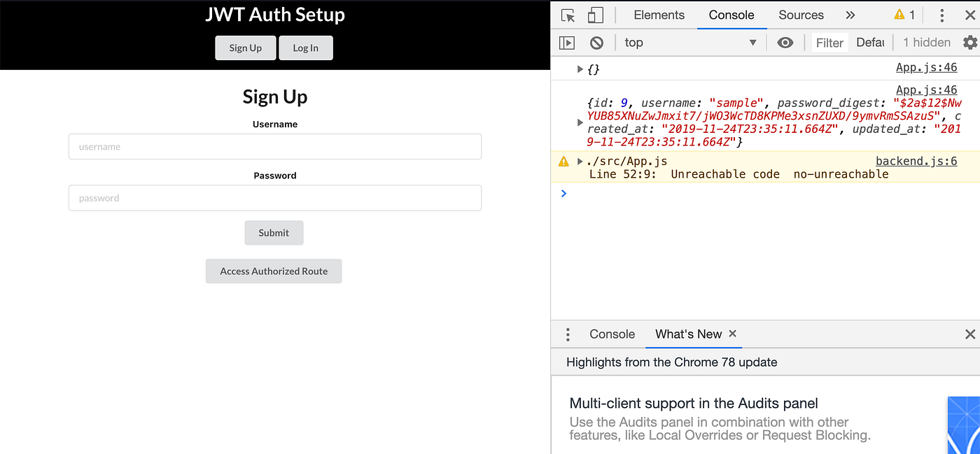Show the console sidebar panel
The width and height of the screenshot is (980, 454).
567,43
